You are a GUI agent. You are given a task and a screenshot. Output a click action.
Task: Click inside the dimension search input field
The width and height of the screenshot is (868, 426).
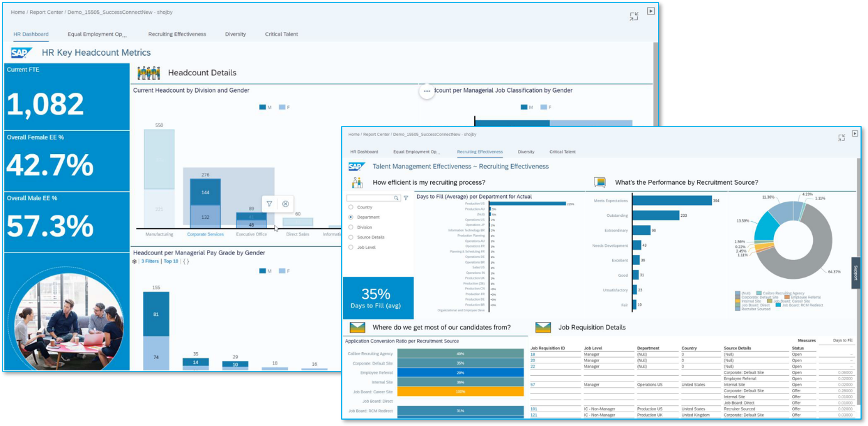tap(370, 197)
